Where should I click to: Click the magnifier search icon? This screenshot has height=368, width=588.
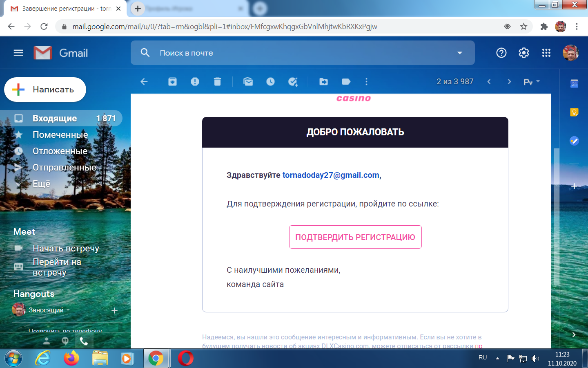(x=145, y=53)
